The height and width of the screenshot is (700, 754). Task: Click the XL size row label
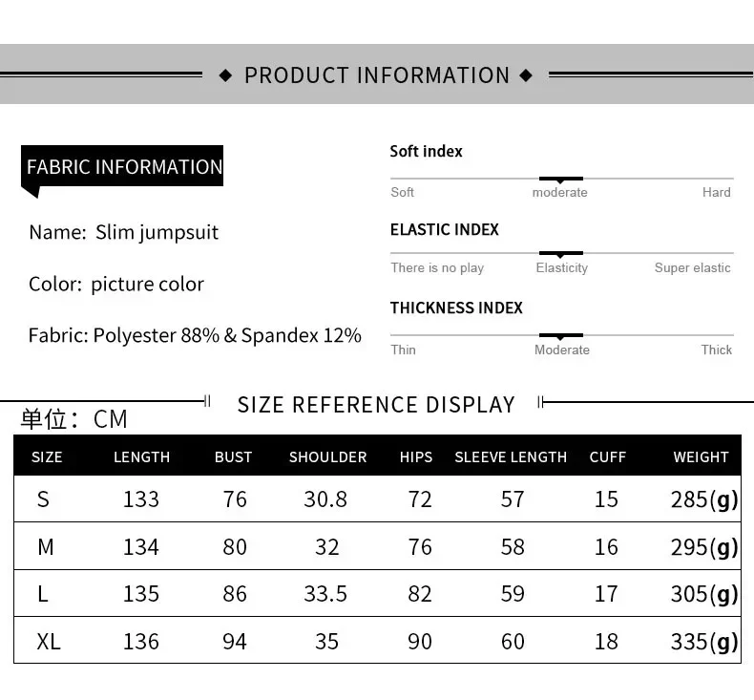49,642
